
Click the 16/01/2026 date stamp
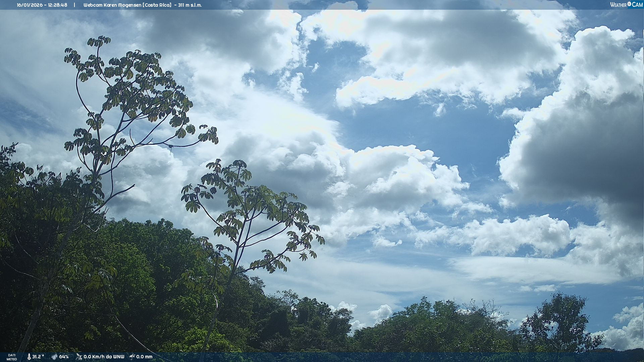(x=29, y=5)
